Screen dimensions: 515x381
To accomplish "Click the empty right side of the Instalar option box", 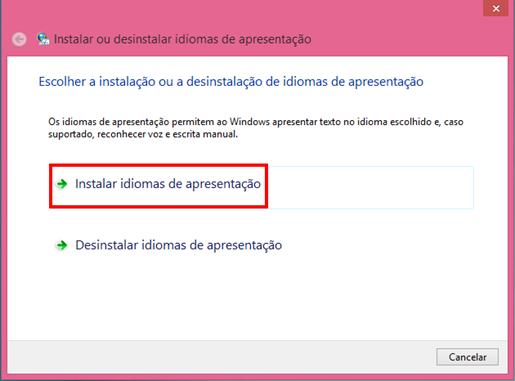I will 370,187.
